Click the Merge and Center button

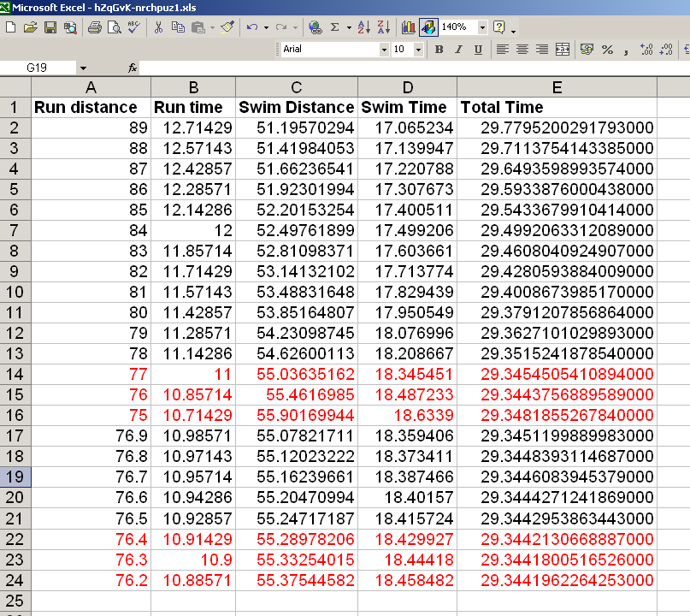click(562, 50)
